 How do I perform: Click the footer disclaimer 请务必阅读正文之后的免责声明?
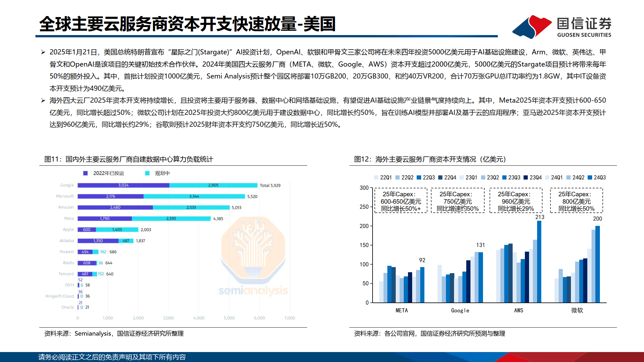112,357
